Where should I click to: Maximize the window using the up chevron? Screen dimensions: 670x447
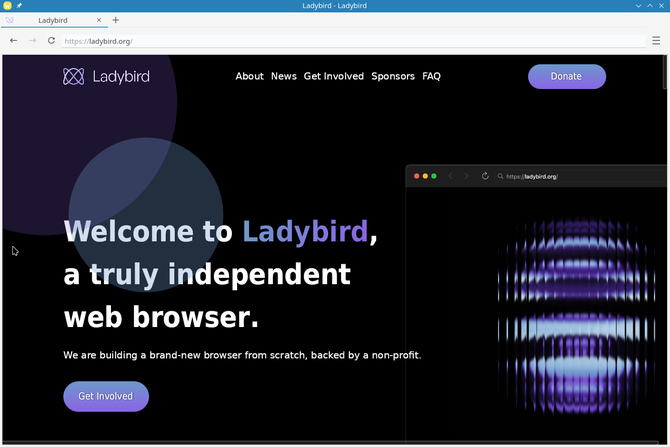click(649, 6)
